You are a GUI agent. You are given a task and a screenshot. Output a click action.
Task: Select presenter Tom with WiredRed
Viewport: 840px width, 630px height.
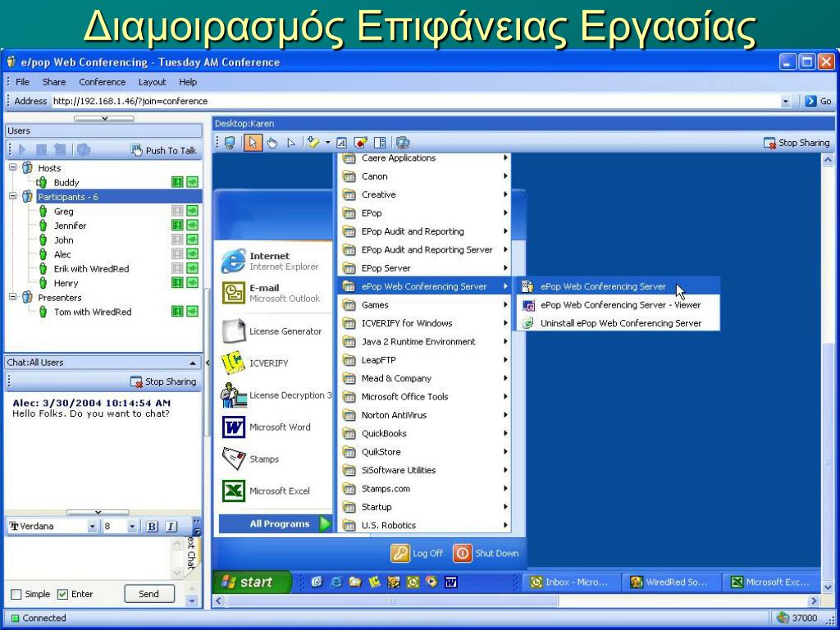coord(93,312)
